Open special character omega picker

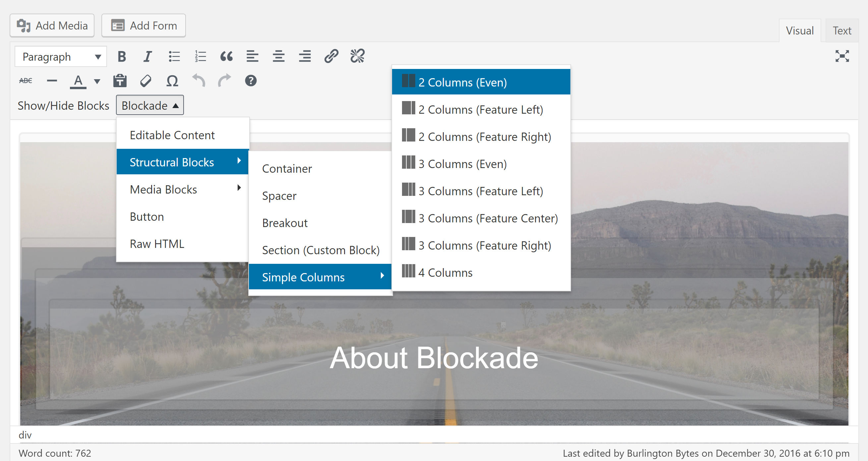coord(172,81)
